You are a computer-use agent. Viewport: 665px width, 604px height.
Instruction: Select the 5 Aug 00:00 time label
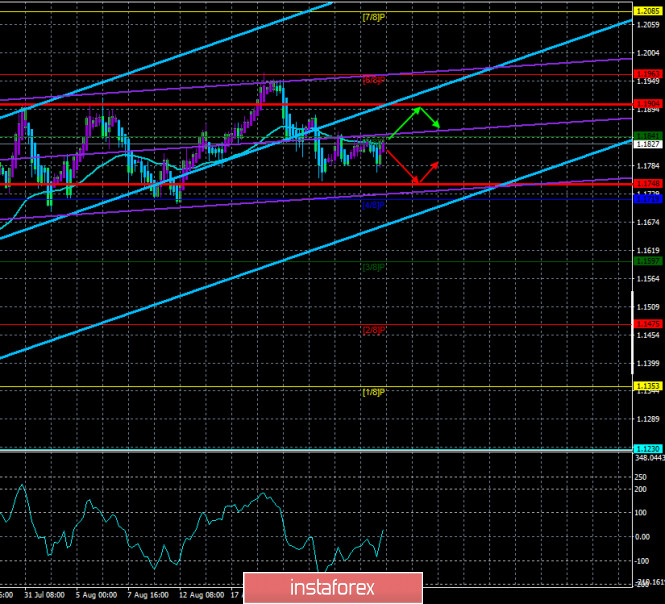96,595
